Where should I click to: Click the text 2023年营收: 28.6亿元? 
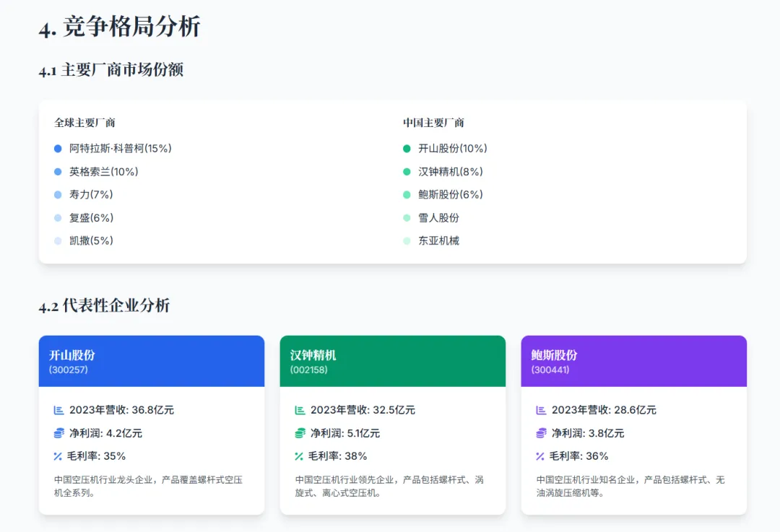[x=604, y=410]
